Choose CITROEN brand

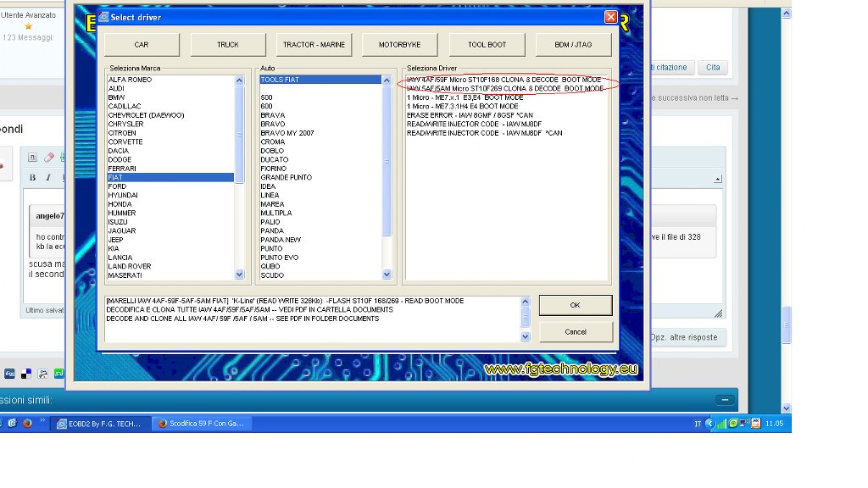pyautogui.click(x=122, y=133)
